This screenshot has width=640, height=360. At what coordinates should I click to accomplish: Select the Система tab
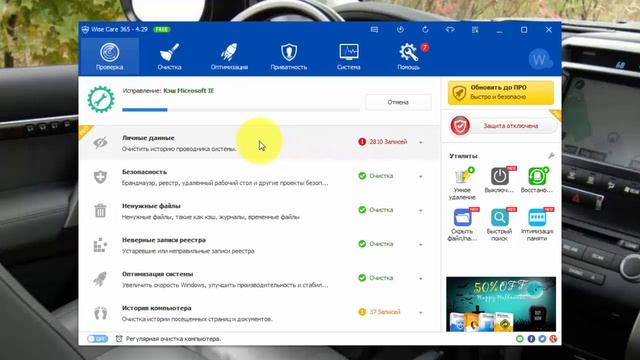click(x=349, y=56)
